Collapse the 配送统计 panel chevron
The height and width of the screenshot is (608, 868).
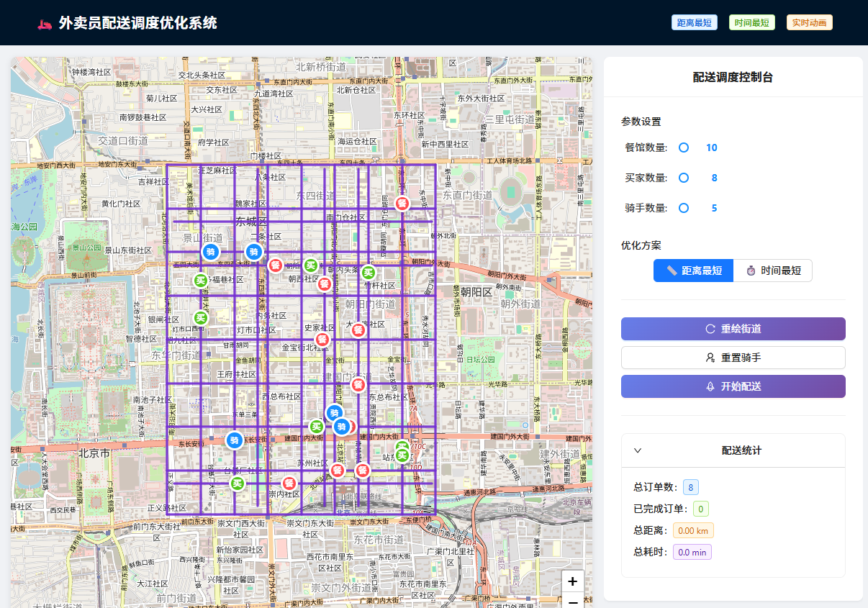[x=638, y=450]
